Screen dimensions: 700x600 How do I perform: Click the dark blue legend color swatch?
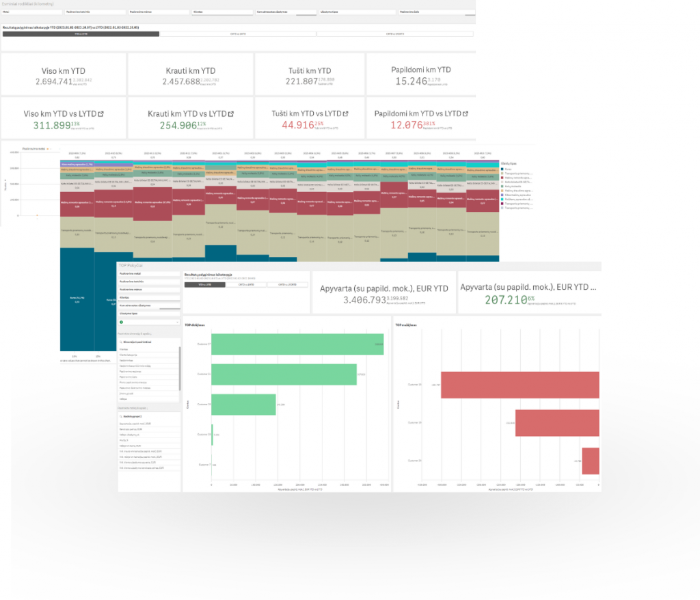point(502,169)
